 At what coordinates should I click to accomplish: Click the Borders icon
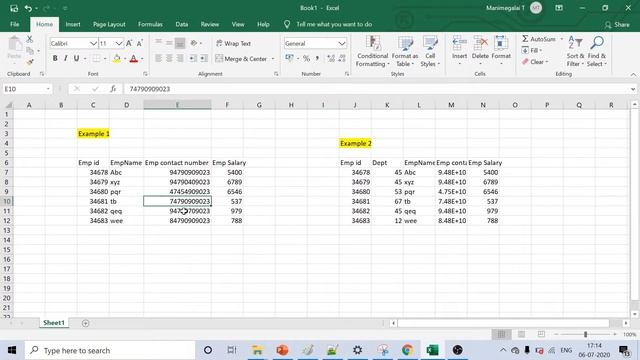96,58
